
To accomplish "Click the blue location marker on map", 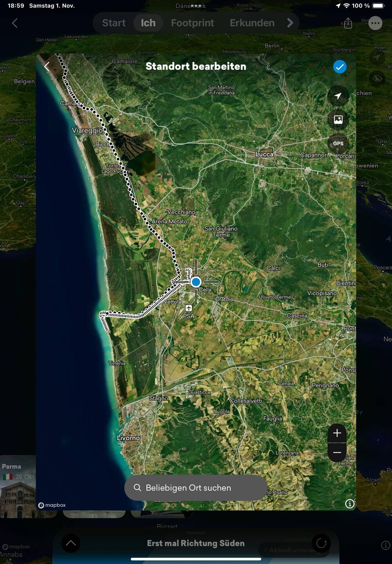I will tap(196, 282).
